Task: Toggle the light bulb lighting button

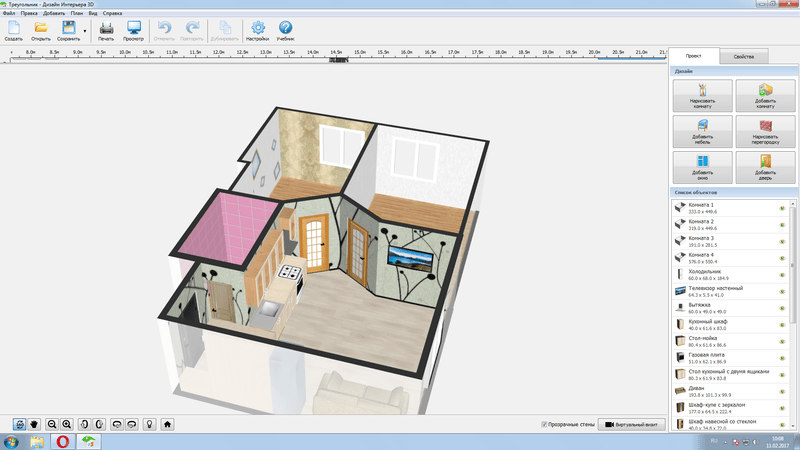Action: tap(149, 424)
